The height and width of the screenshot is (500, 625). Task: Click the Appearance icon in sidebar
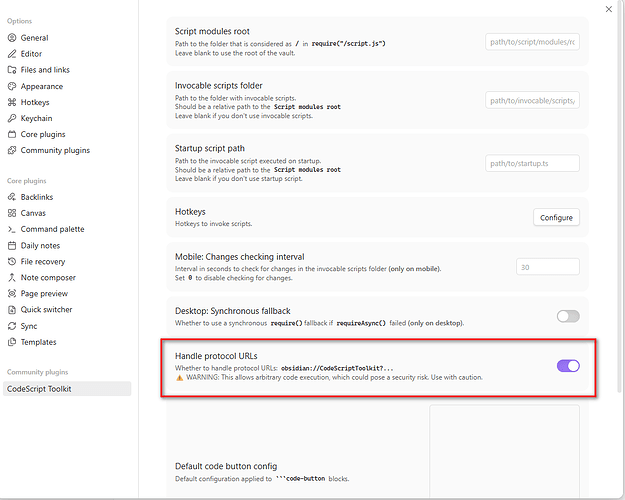point(12,86)
